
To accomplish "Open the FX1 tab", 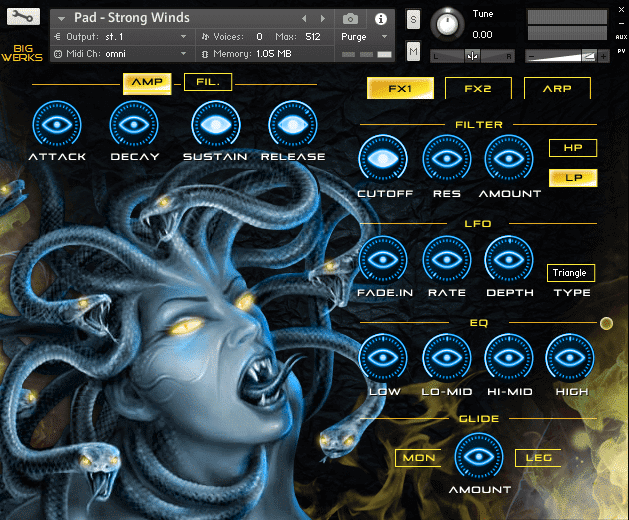I will coord(400,88).
